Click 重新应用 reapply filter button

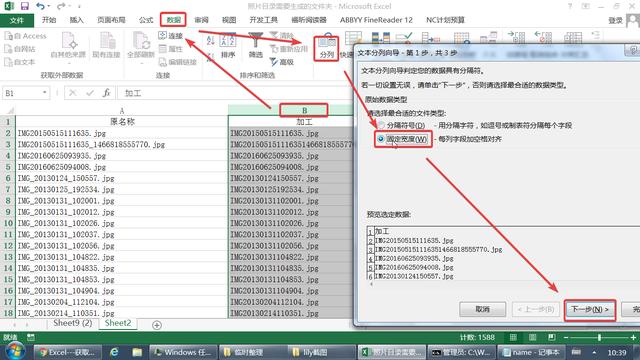click(x=289, y=49)
